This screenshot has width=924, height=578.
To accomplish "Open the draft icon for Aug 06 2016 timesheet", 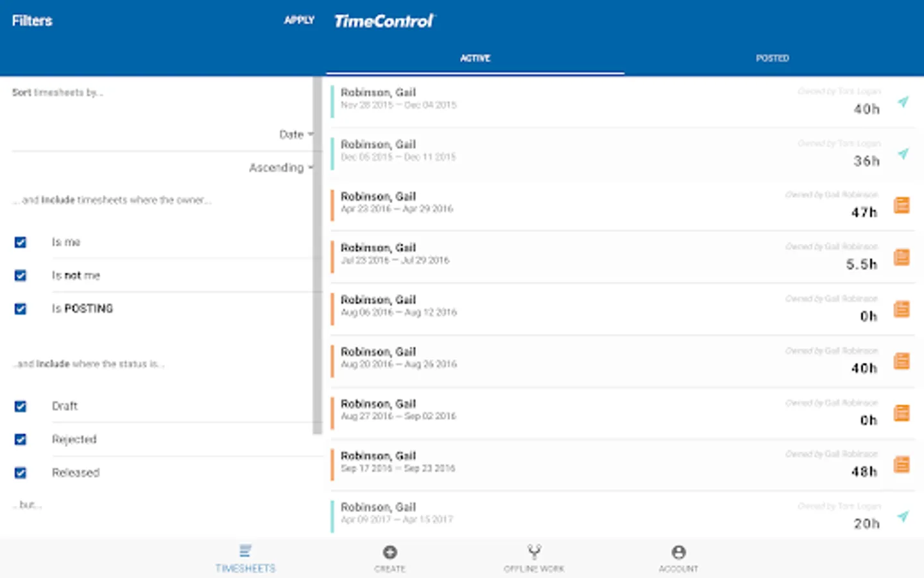I will [902, 309].
